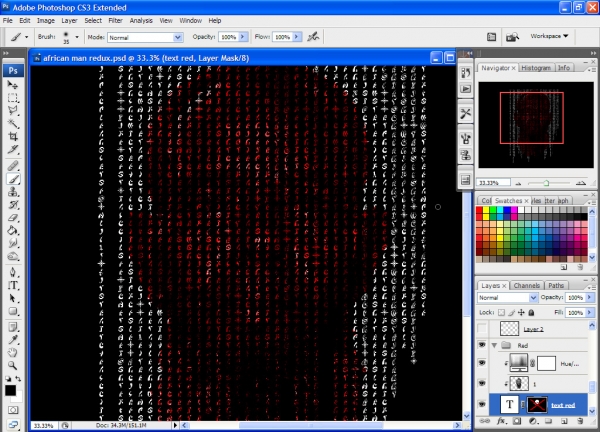Select the Move tool
This screenshot has width=600, height=432.
click(x=13, y=85)
